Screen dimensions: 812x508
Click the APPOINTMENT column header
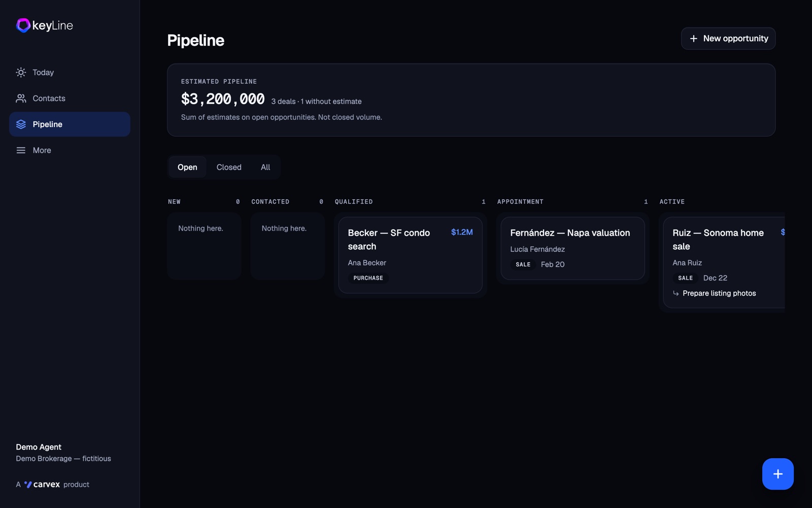coord(520,202)
